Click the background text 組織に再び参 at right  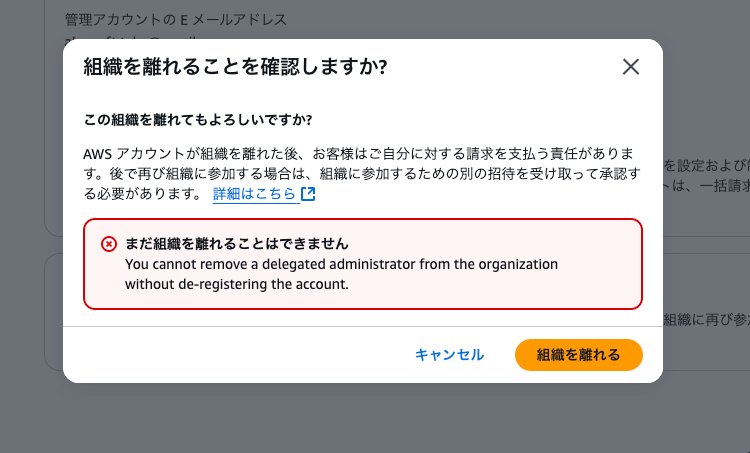pyautogui.click(x=706, y=320)
